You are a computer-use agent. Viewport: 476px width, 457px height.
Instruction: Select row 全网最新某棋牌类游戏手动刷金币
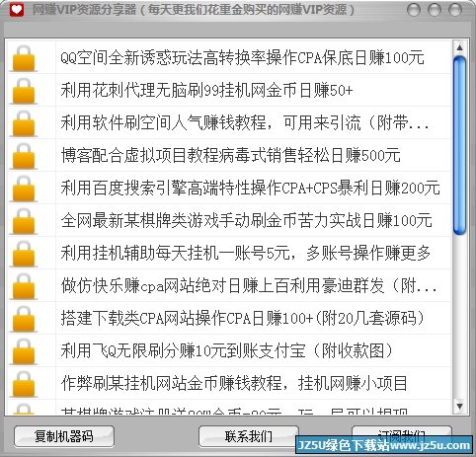(229, 220)
